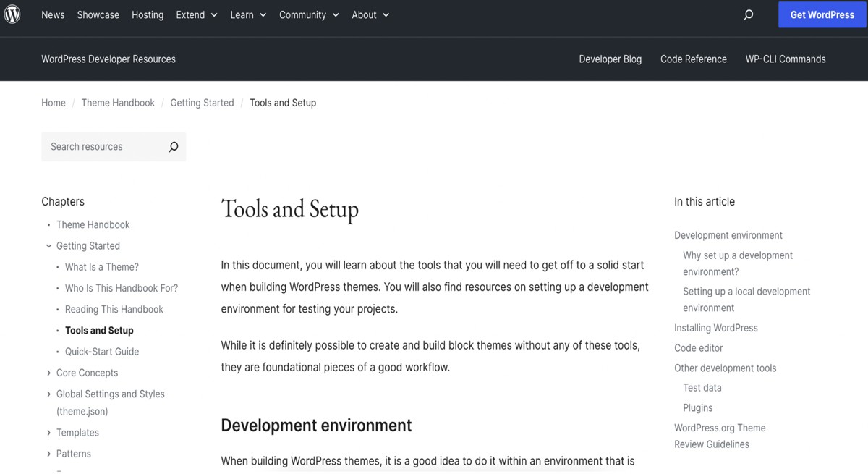Expand the Core Concepts chapter chevron
Viewport: 868px width, 474px height.
48,373
